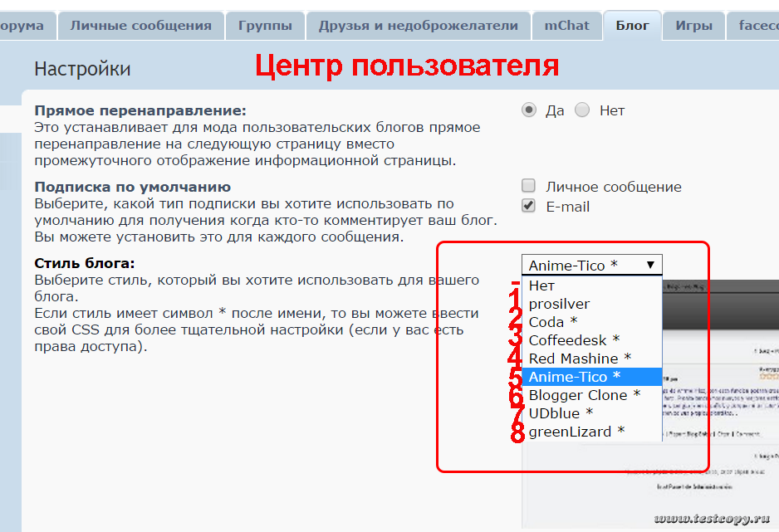Enable the 'Личное сообщение' checkbox

coord(528,187)
